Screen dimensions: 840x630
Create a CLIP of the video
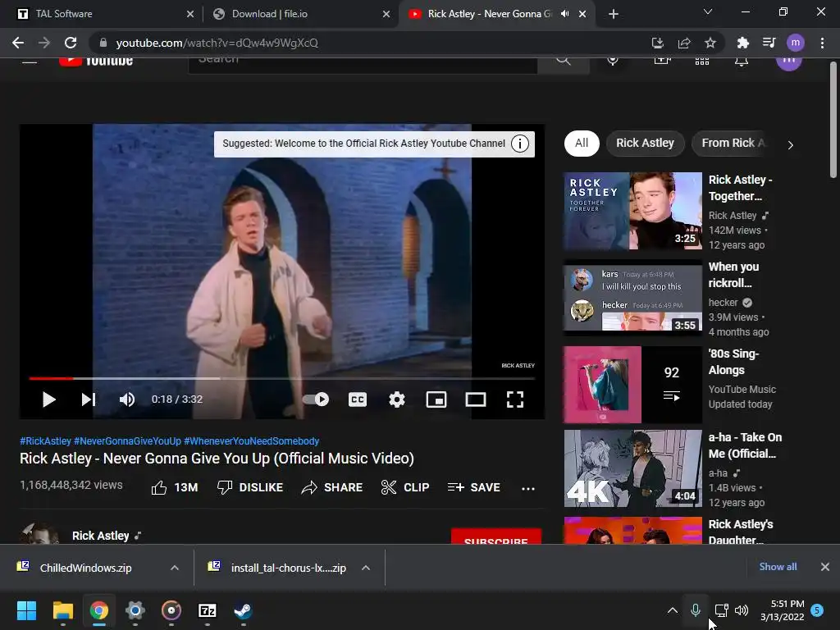tap(405, 487)
